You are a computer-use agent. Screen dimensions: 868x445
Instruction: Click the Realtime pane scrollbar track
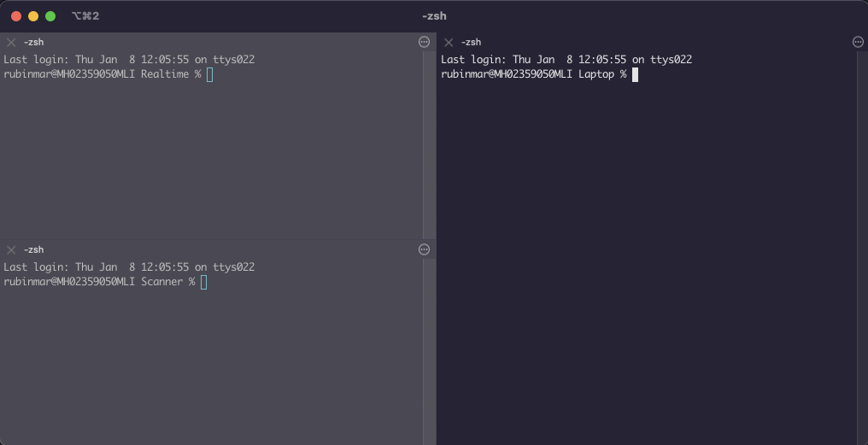click(x=430, y=145)
